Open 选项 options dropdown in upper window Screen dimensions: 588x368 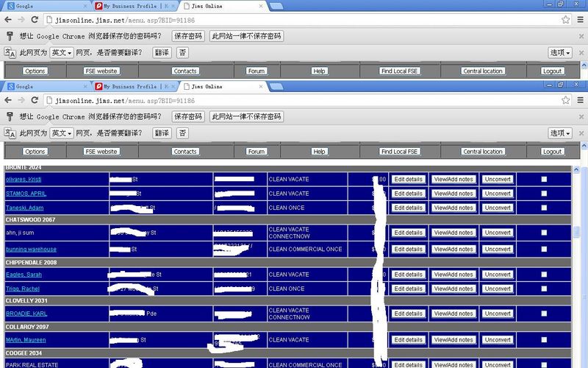(x=560, y=52)
